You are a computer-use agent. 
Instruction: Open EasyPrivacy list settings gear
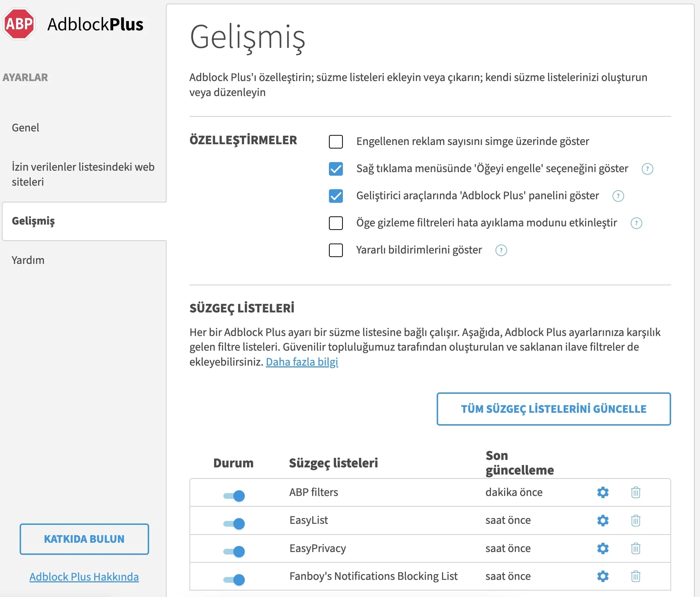603,548
